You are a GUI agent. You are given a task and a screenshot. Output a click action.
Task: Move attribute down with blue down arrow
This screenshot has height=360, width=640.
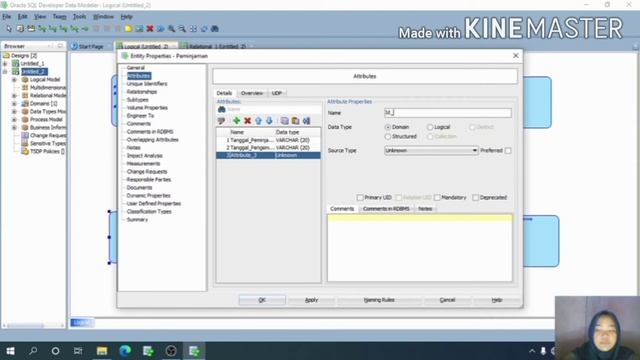coord(269,120)
